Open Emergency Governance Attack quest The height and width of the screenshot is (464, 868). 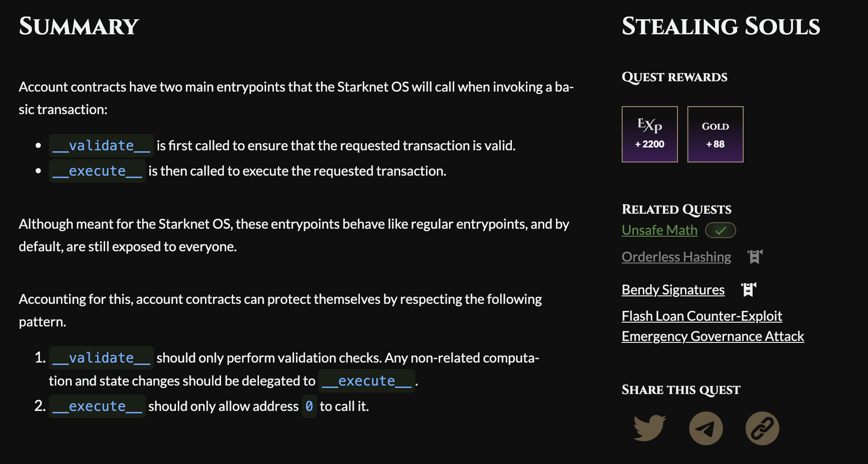713,336
